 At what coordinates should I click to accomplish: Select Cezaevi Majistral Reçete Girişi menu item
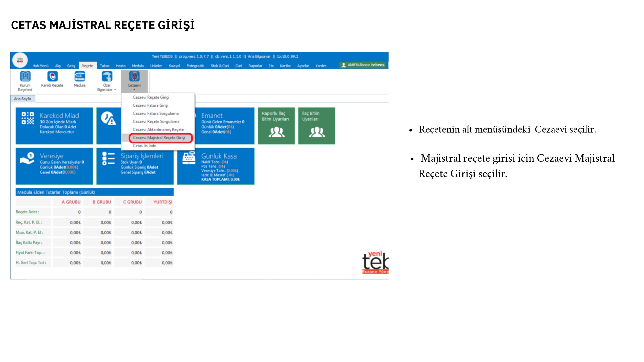(x=159, y=138)
